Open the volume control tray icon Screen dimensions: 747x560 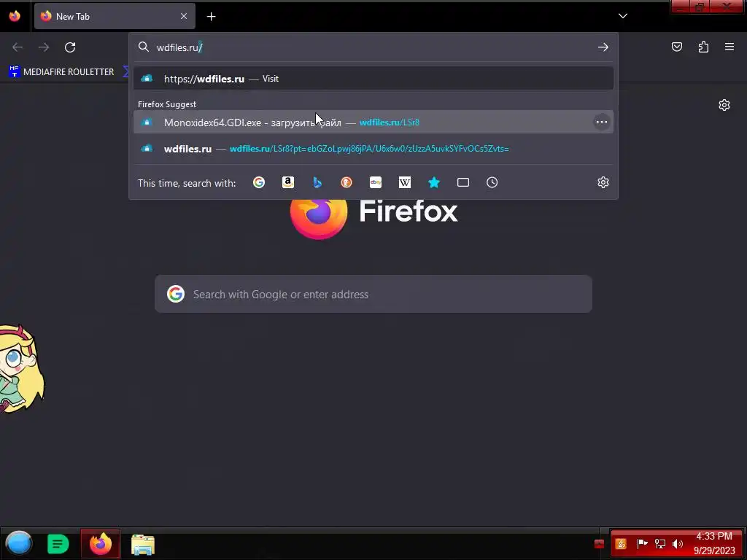point(678,543)
